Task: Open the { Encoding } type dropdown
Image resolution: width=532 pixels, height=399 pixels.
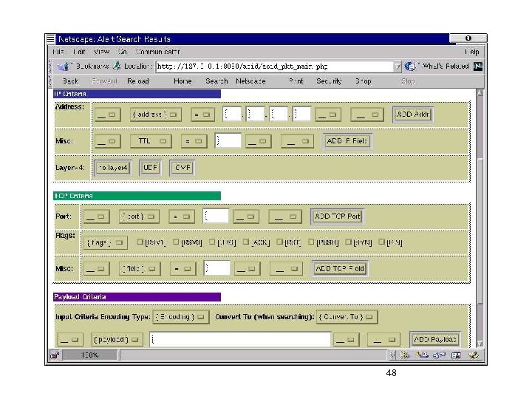Action: click(181, 317)
